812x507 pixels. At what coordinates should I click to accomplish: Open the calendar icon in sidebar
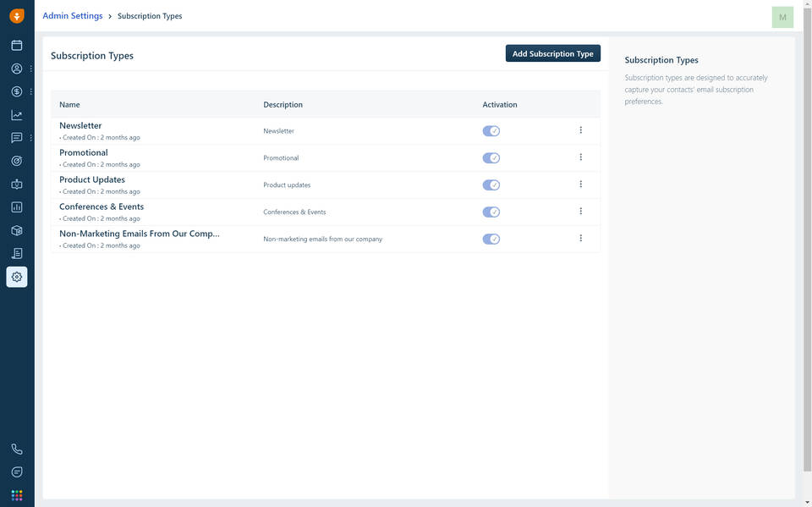[x=17, y=45]
